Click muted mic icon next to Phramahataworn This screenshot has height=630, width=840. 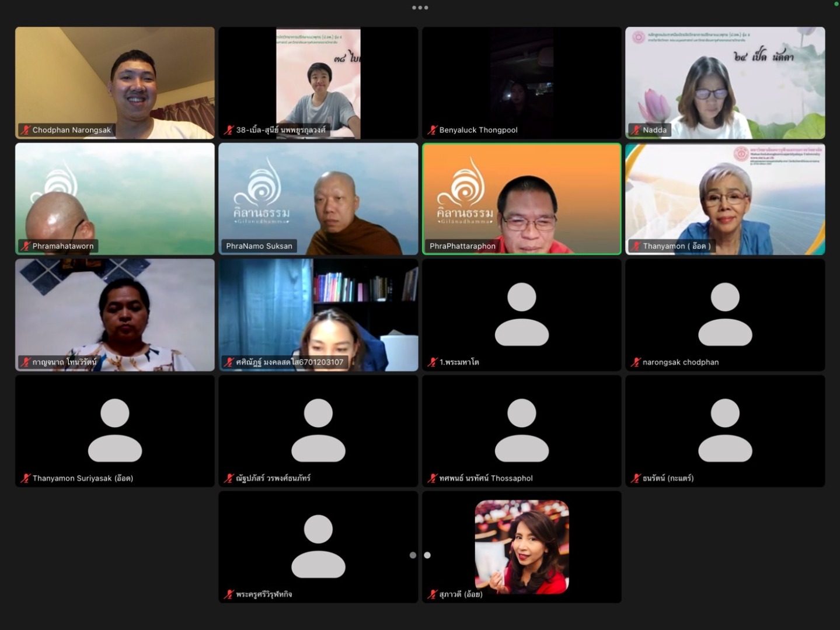coord(25,246)
